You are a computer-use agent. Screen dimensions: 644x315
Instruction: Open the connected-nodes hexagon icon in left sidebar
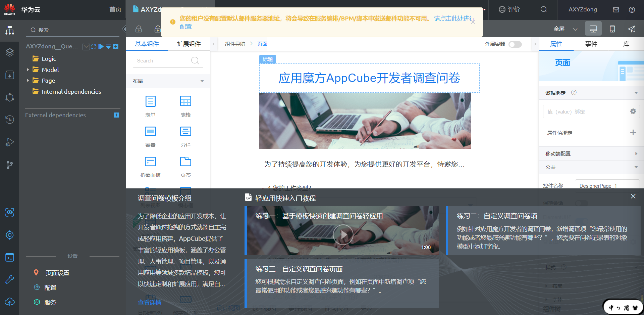(10, 97)
